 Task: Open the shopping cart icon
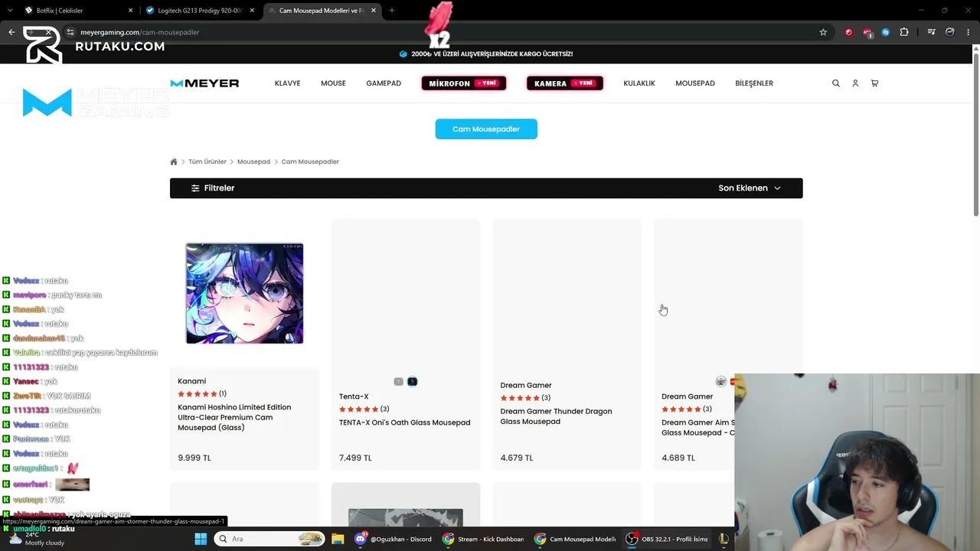tap(874, 83)
